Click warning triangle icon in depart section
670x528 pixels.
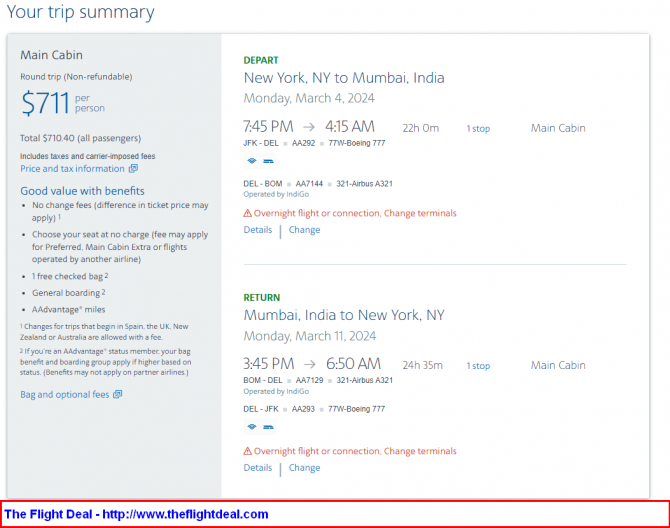[247, 213]
